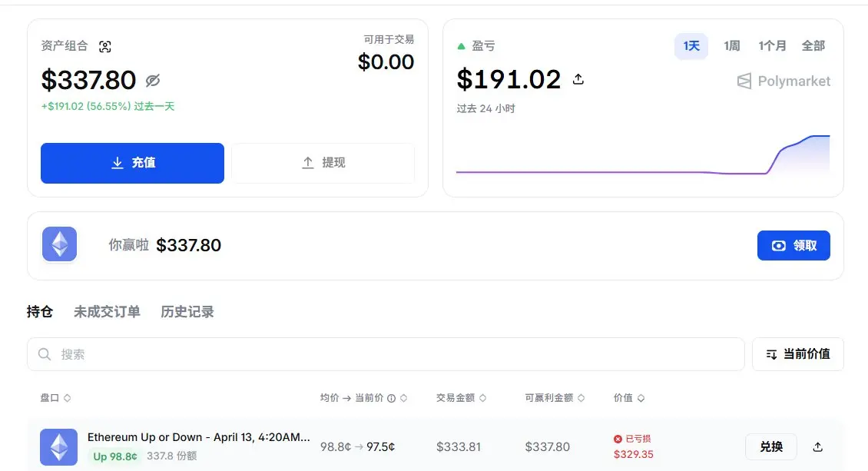
Task: Hide the portfolio balance with eye icon
Action: coord(153,81)
